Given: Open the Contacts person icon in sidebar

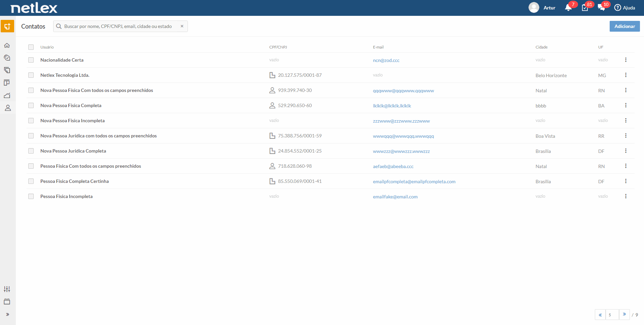Looking at the screenshot, I should 8,108.
